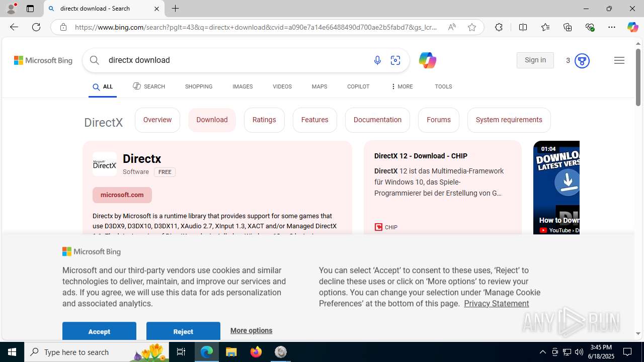
Task: Open the Extensions puzzle icon
Action: tap(499, 27)
